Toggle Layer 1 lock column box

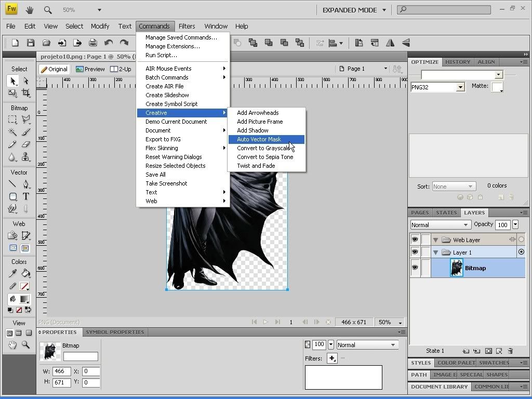(x=425, y=252)
